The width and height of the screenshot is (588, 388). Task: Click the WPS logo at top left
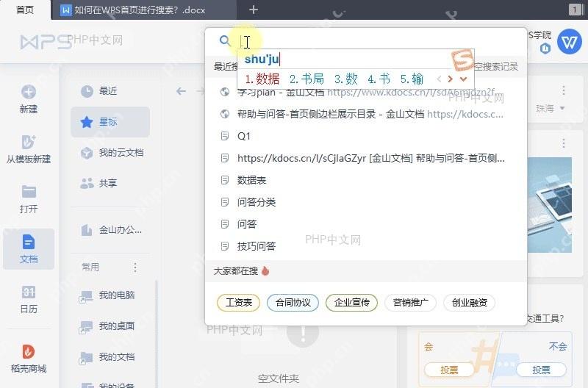coord(46,42)
